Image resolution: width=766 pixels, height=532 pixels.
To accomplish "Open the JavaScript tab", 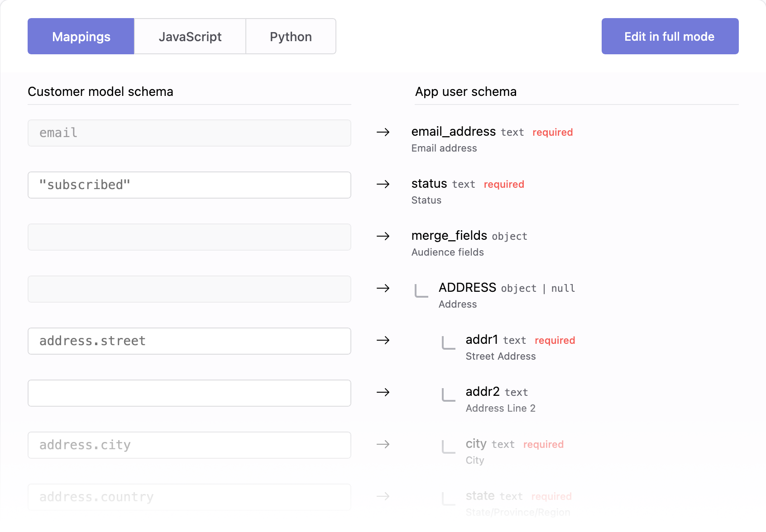I will 190,36.
